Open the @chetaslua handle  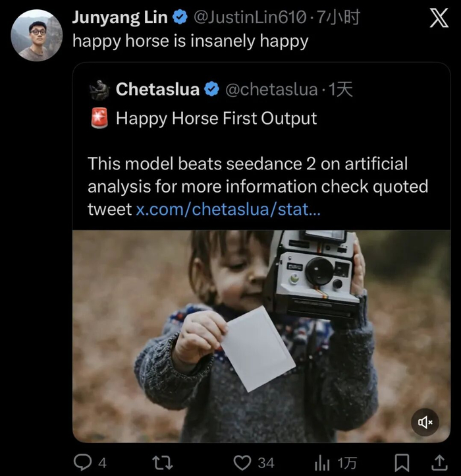[271, 90]
